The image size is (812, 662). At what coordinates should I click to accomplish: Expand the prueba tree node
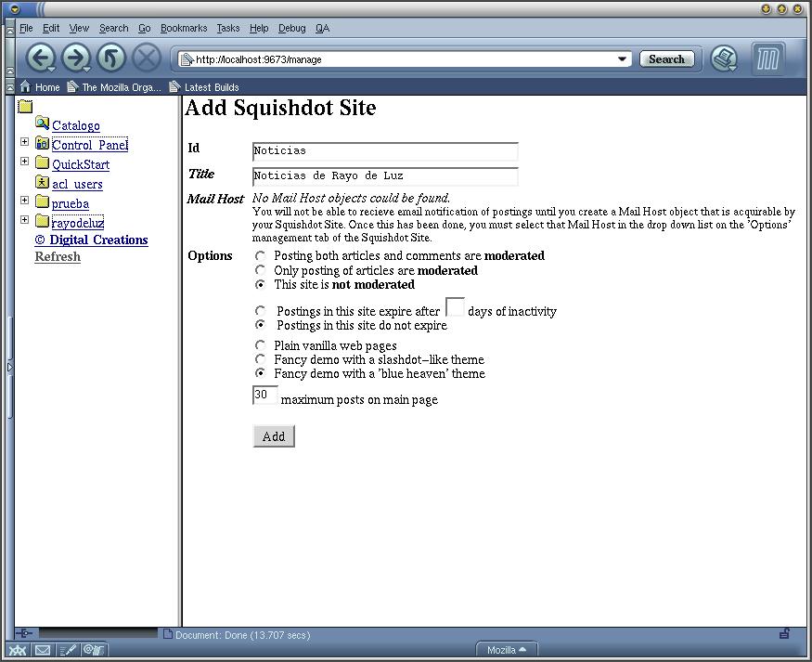click(x=24, y=200)
